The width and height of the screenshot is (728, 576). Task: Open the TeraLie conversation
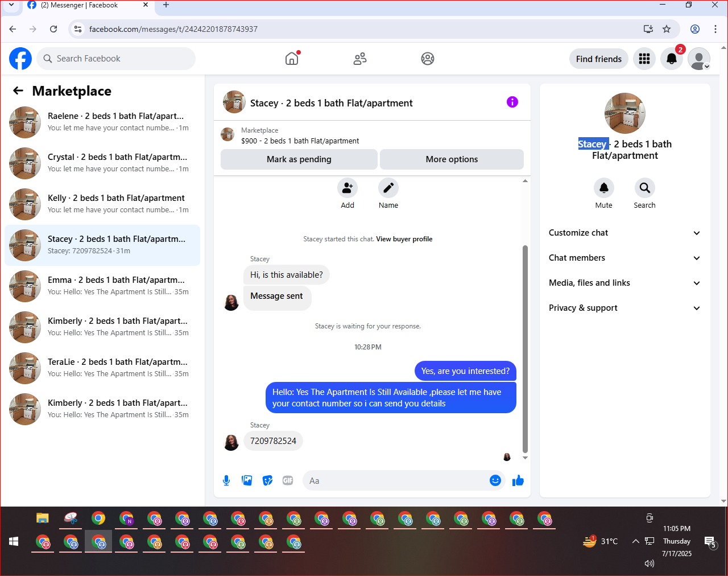102,368
